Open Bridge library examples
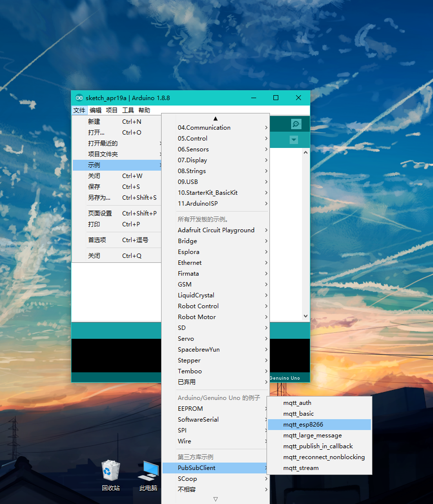 [x=215, y=241]
